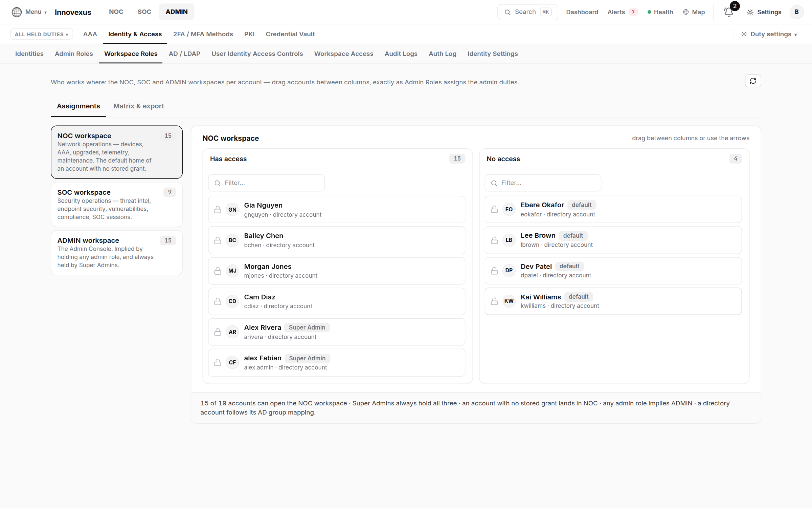
Task: Open Settings with the gear icon
Action: pos(764,12)
